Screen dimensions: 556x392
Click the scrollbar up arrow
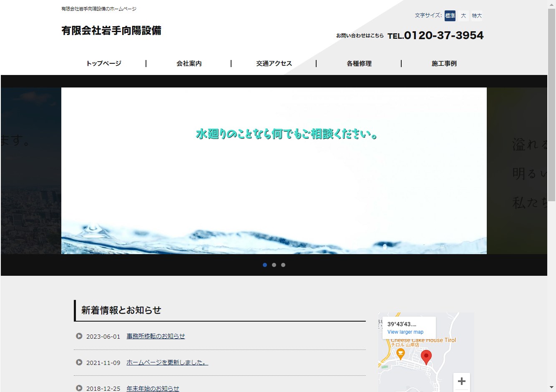(551, 4)
